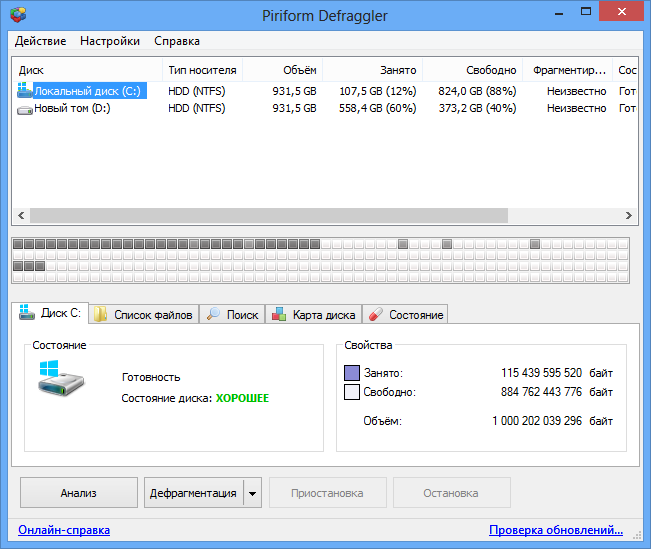Click the purple Занято color swatch
This screenshot has width=651, height=549.
click(352, 373)
